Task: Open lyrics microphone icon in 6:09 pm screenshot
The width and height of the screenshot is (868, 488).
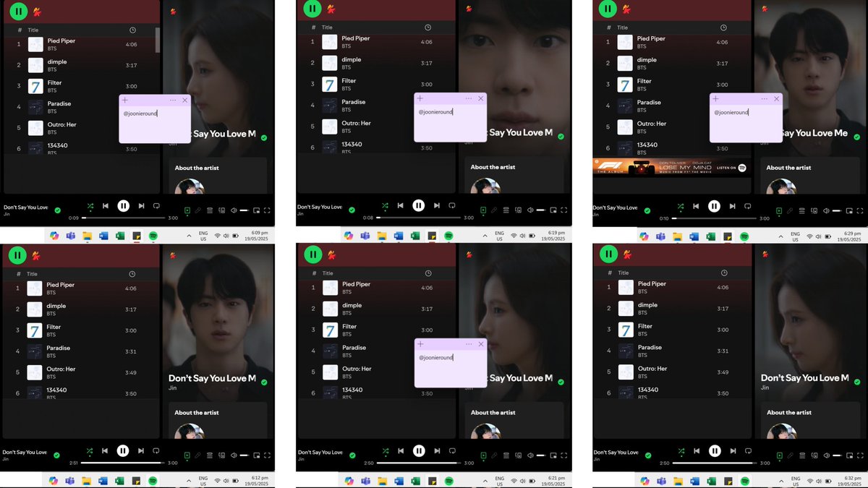Action: (x=198, y=210)
